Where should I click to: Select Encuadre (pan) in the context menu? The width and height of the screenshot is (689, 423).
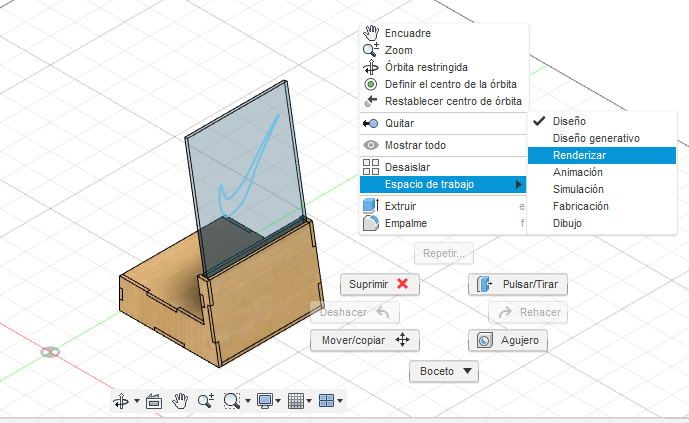tap(444, 33)
